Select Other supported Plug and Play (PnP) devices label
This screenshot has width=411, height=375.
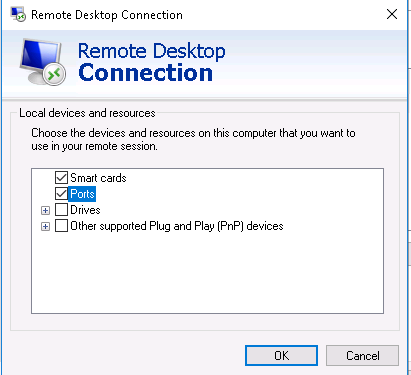click(177, 226)
